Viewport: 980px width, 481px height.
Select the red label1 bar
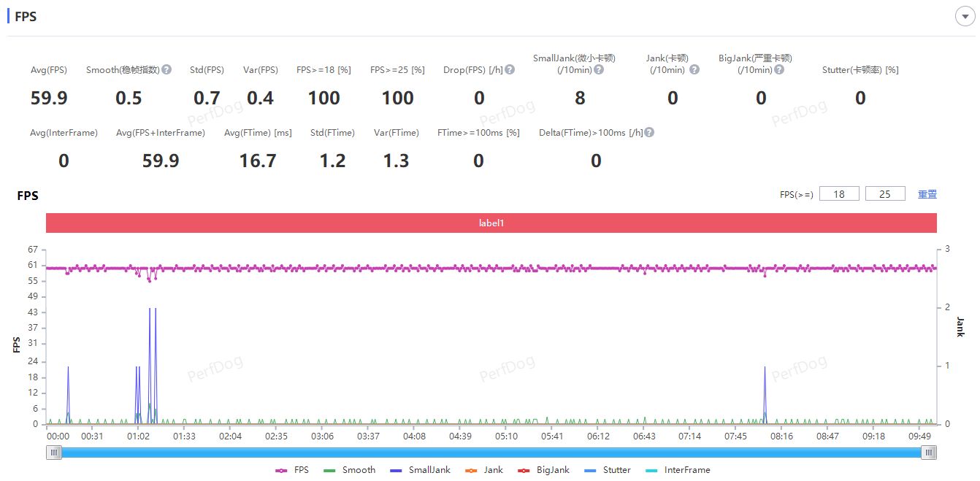tap(491, 223)
